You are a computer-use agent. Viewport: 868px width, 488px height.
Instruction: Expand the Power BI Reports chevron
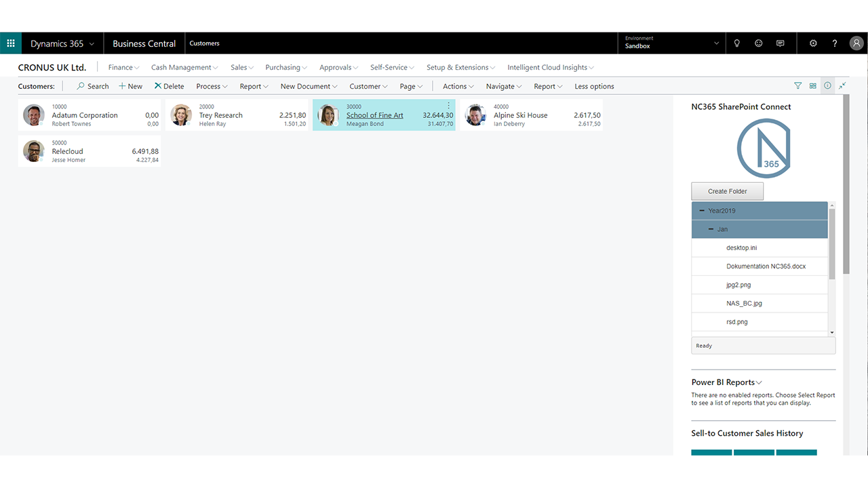pos(759,383)
